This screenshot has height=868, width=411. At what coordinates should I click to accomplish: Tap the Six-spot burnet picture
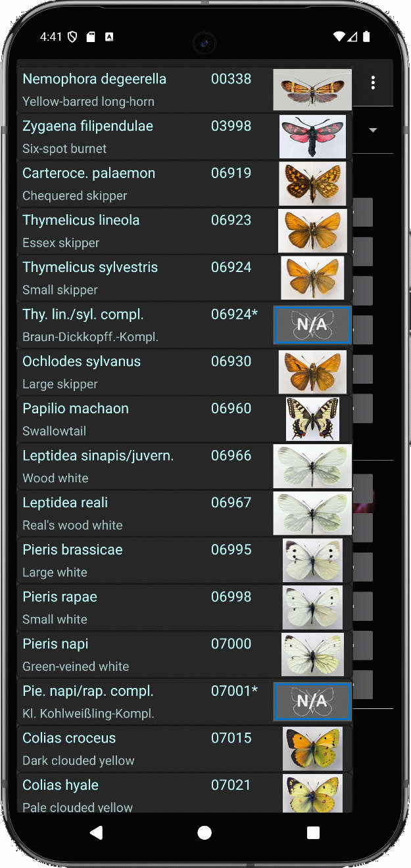(312, 137)
